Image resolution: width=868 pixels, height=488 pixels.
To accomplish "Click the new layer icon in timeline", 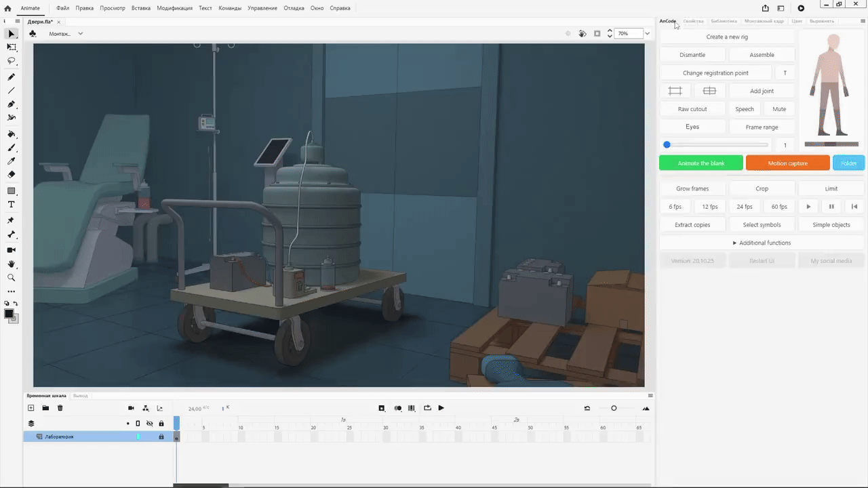I will (31, 408).
